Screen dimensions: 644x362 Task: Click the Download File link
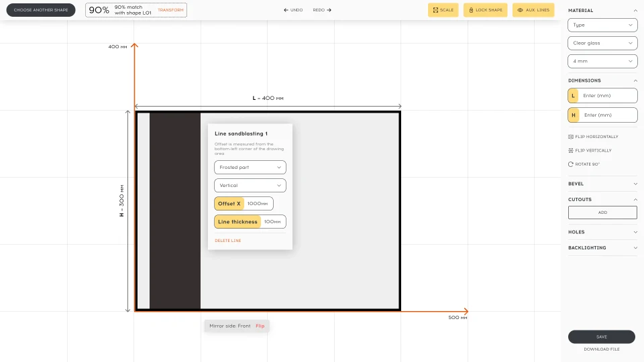coord(602,349)
